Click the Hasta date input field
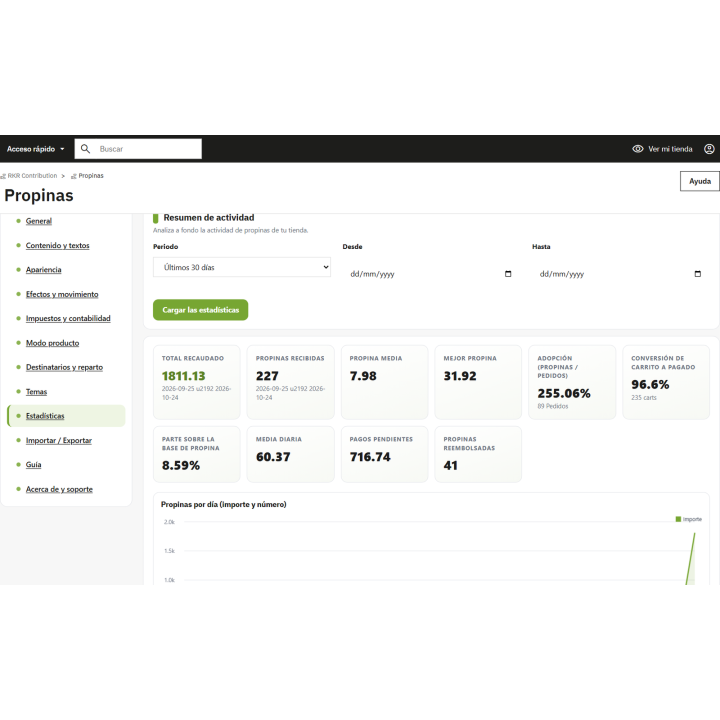Image resolution: width=720 pixels, height=720 pixels. pyautogui.click(x=620, y=274)
